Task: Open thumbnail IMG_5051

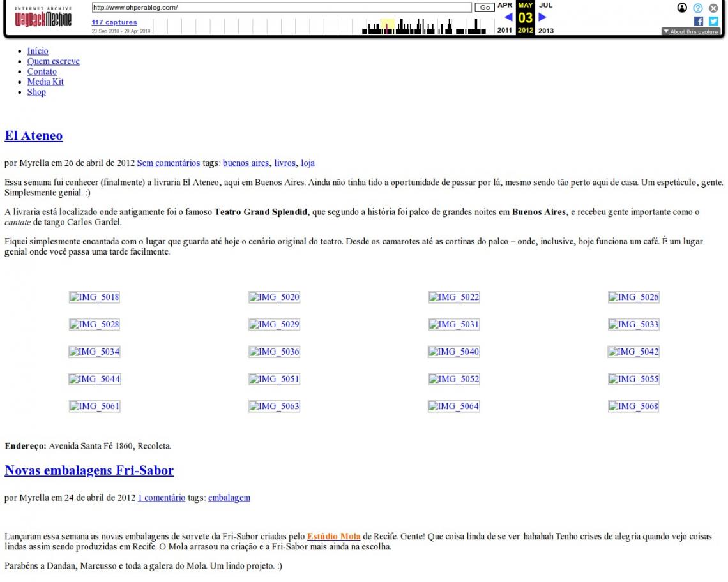Action: click(275, 379)
